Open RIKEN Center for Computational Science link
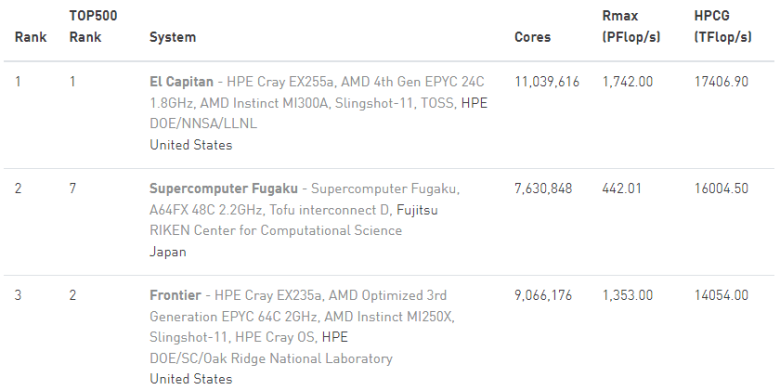780x390 pixels. pos(276,231)
